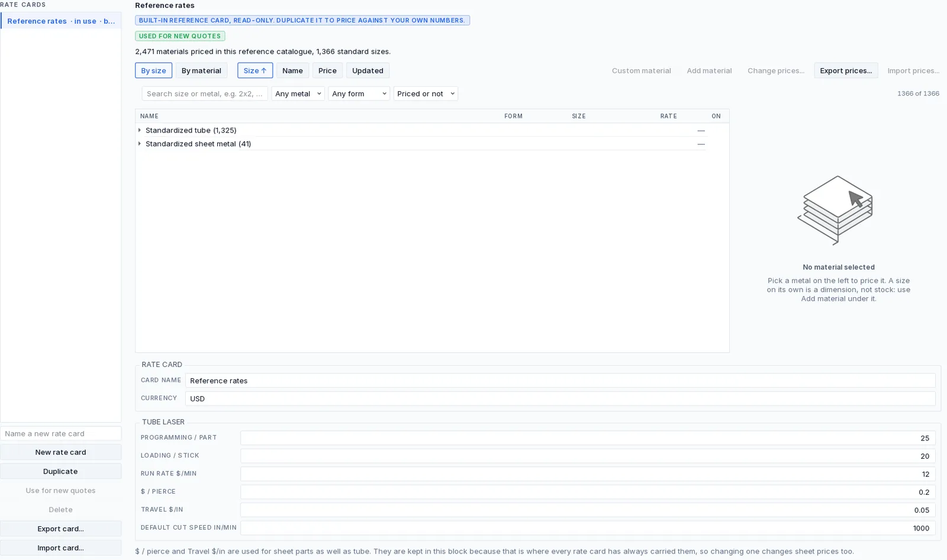
Task: Edit Run rate $/min value
Action: [x=588, y=474]
